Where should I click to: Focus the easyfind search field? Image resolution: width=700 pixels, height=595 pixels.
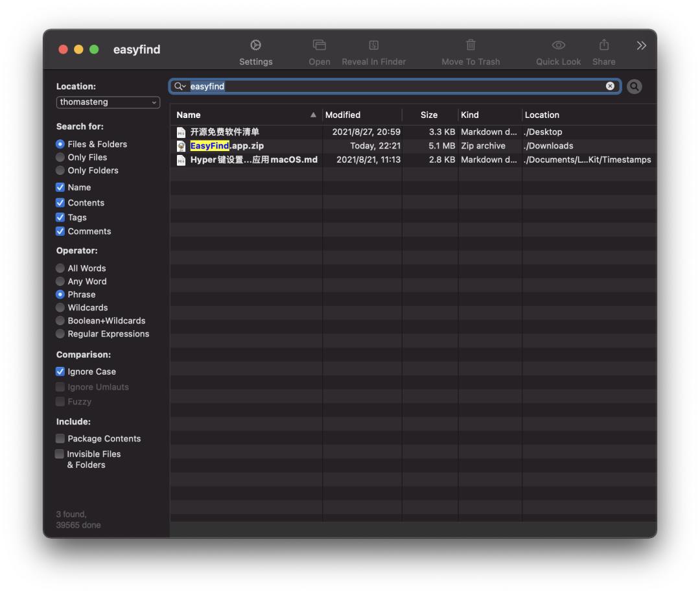pos(395,86)
